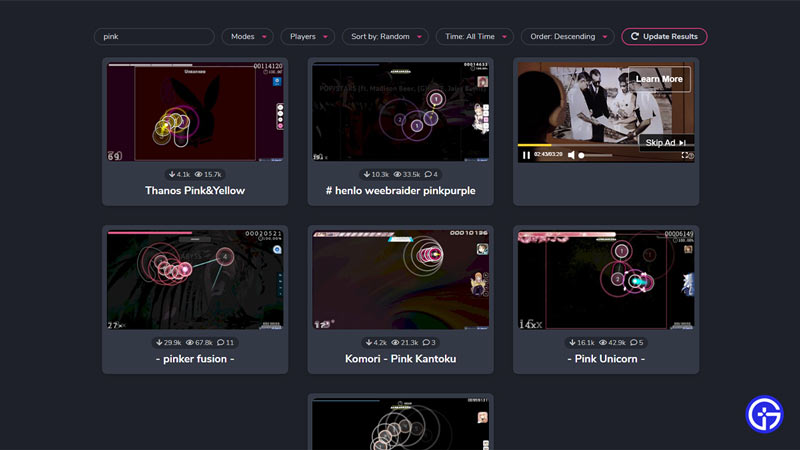Click the ad info icon beside fullscreen

(692, 156)
